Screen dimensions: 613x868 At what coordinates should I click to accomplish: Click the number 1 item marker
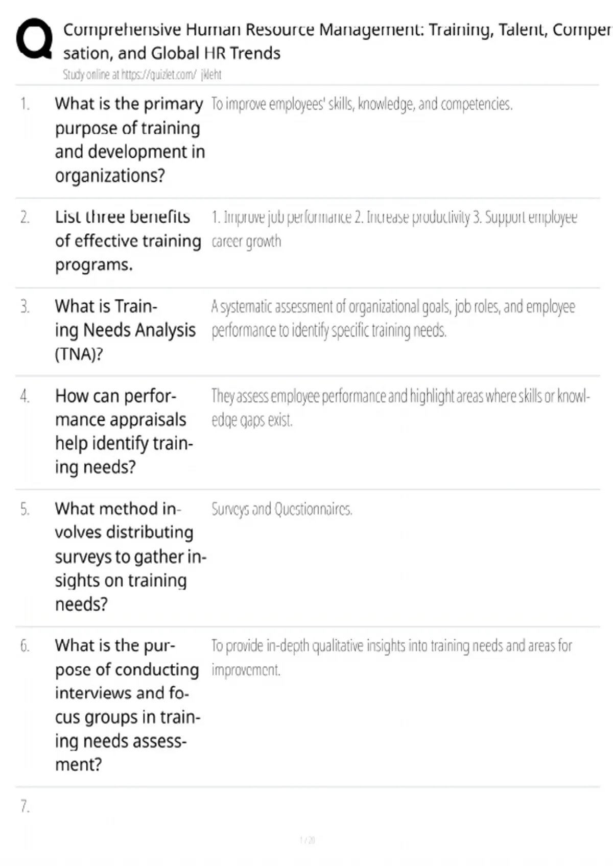point(25,104)
